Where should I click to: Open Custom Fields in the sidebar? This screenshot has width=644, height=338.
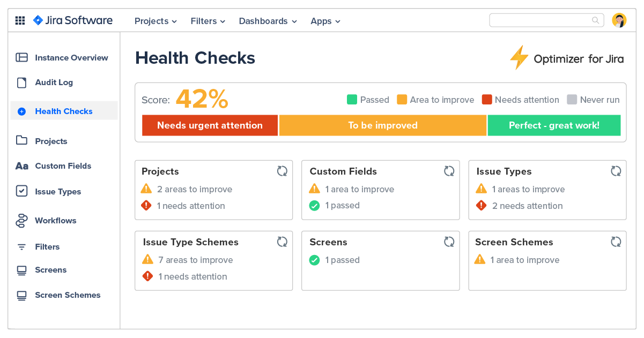click(63, 166)
